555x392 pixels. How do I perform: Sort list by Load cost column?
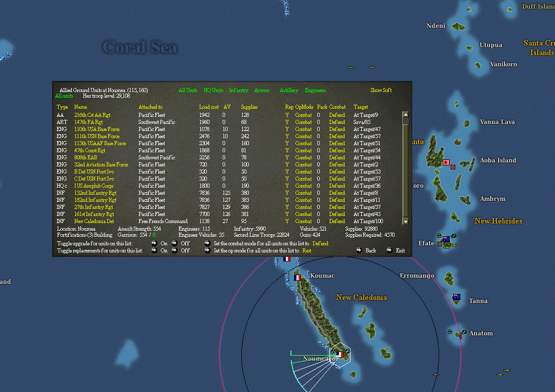[209, 107]
